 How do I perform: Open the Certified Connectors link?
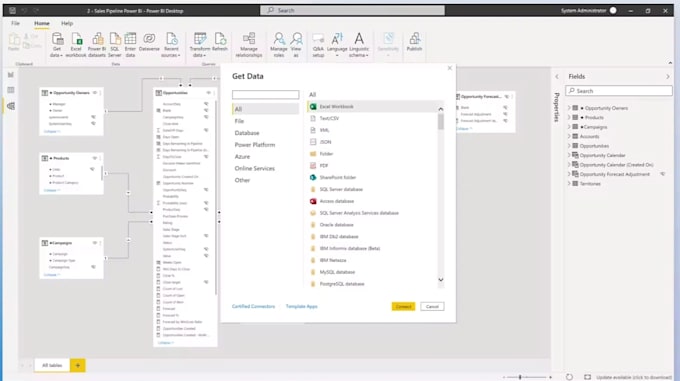(253, 306)
